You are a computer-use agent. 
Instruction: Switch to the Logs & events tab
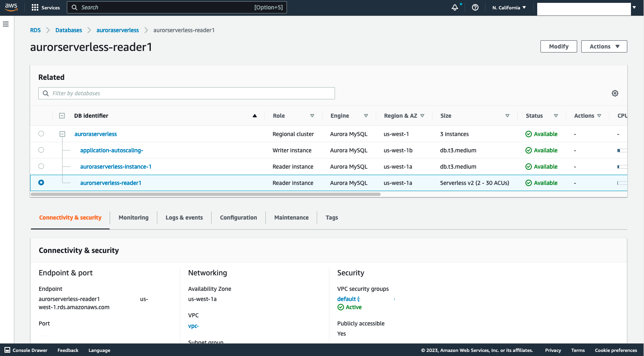(184, 218)
